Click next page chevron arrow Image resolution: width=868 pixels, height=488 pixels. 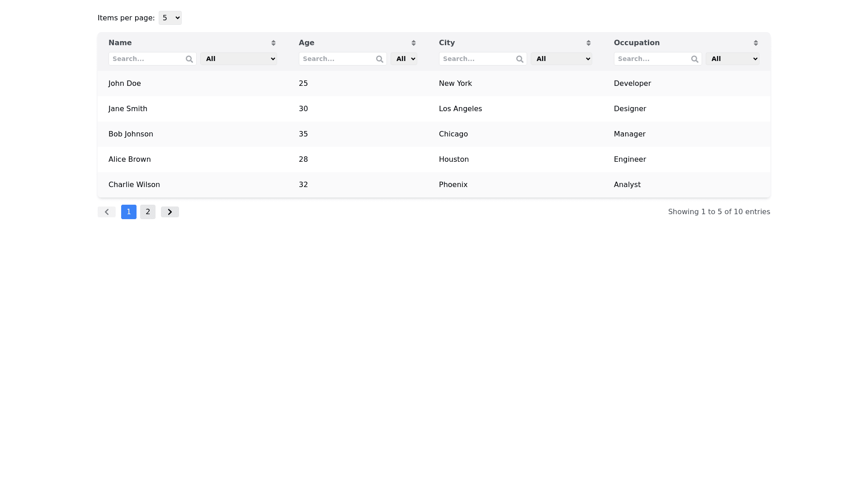click(x=170, y=212)
